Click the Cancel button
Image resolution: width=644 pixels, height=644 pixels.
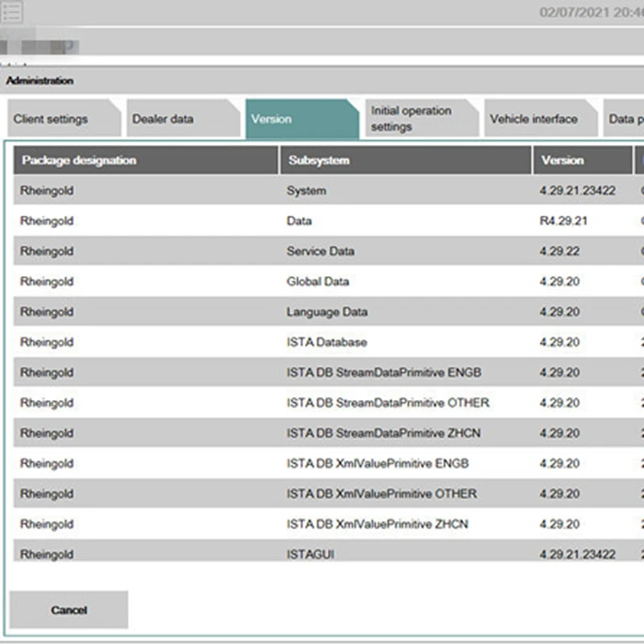(69, 609)
